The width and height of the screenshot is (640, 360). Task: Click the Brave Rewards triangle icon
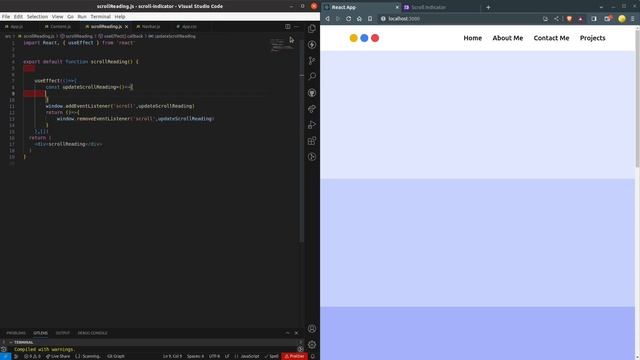(580, 19)
